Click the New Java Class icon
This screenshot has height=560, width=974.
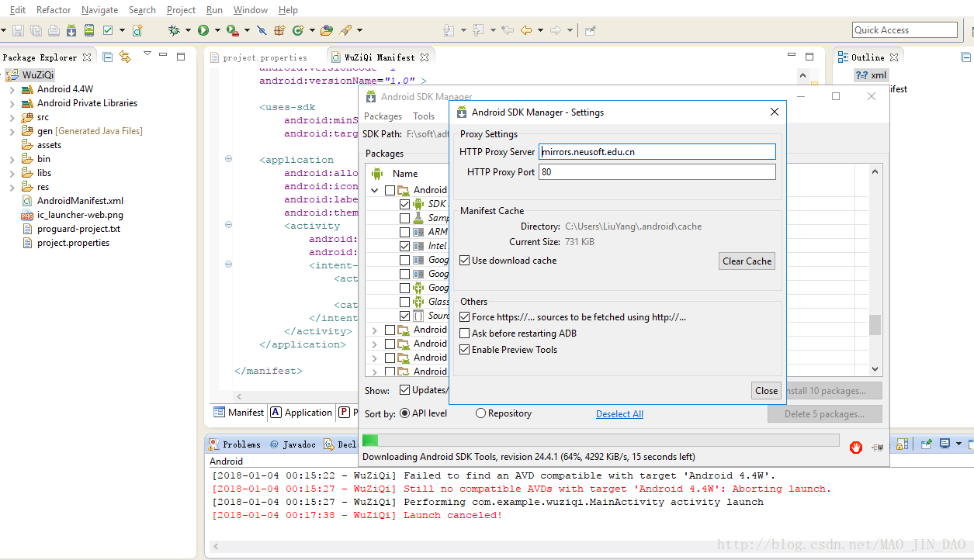click(x=298, y=30)
